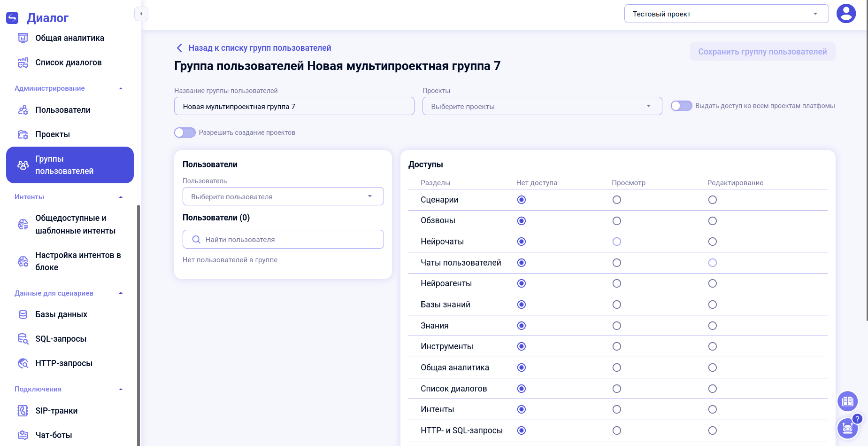Image resolution: width=868 pixels, height=446 pixels.
Task: Select Редактирование for Обзвоны
Action: point(713,221)
